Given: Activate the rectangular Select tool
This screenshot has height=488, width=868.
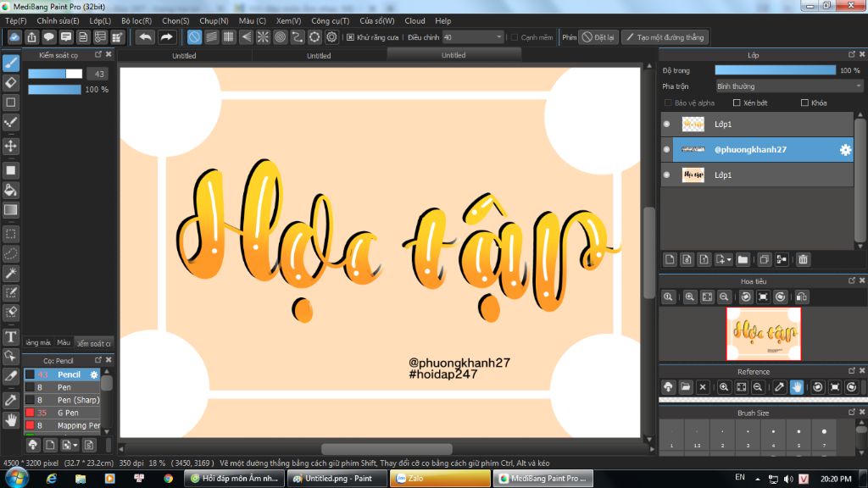Looking at the screenshot, I should tap(10, 234).
